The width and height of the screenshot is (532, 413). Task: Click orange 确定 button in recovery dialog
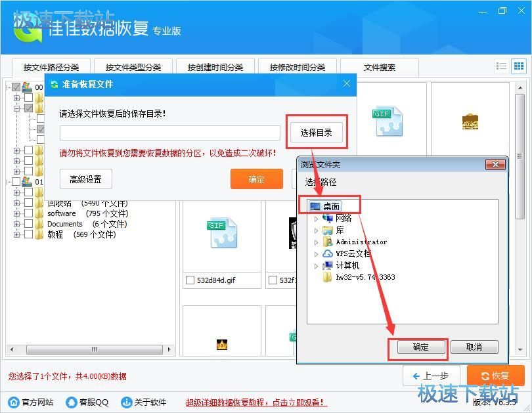point(257,179)
